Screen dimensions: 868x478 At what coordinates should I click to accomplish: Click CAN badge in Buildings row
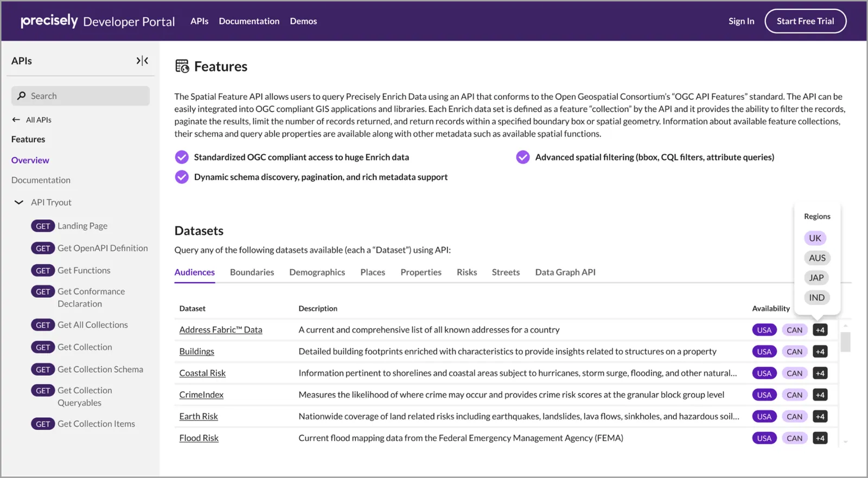pyautogui.click(x=795, y=352)
